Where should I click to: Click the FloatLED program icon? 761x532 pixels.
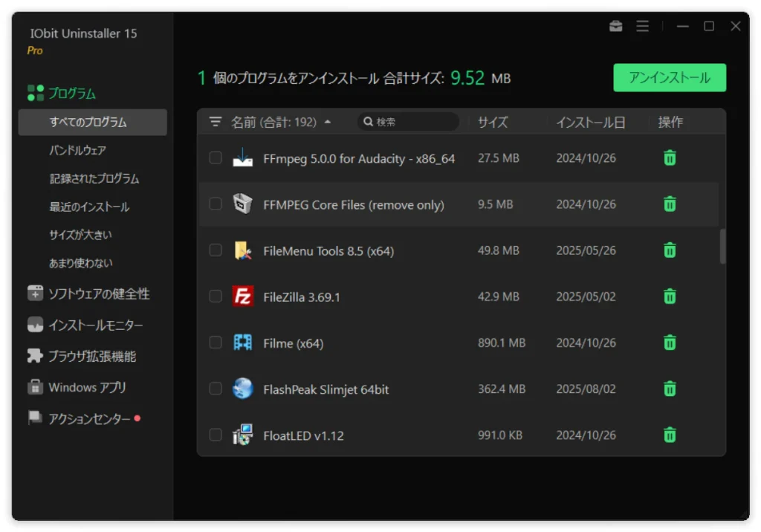pyautogui.click(x=243, y=435)
